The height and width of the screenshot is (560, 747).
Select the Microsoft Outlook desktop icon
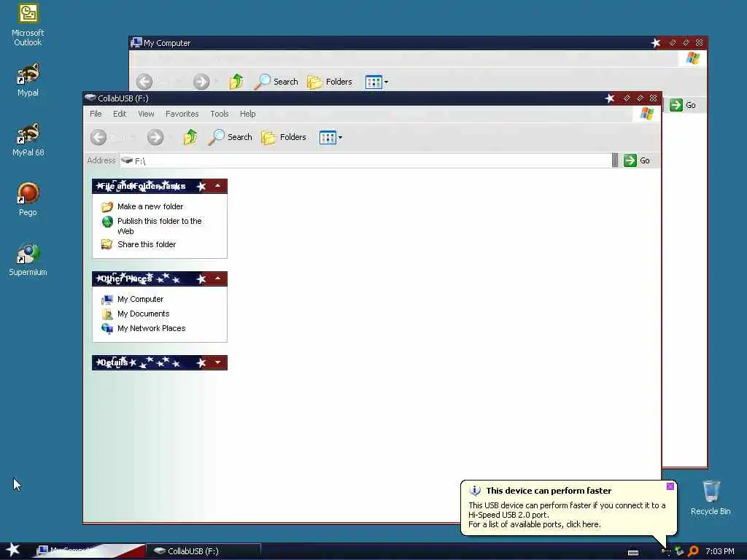(x=28, y=25)
